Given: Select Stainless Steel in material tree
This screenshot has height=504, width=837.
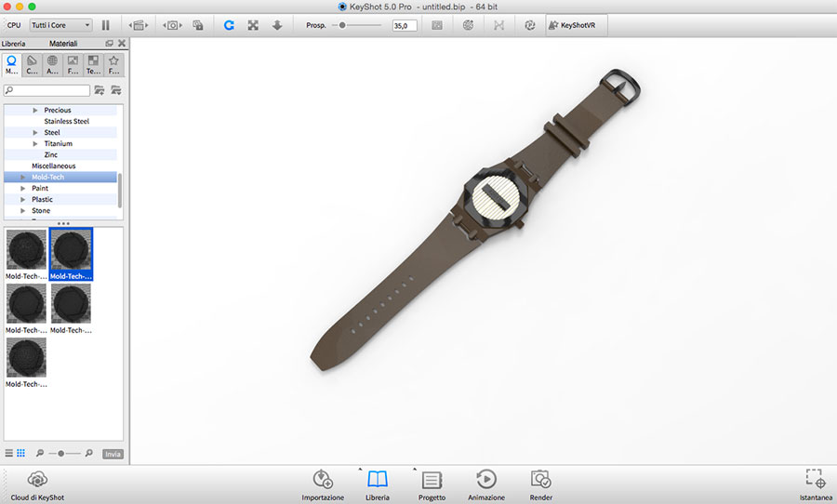Looking at the screenshot, I should click(x=67, y=121).
